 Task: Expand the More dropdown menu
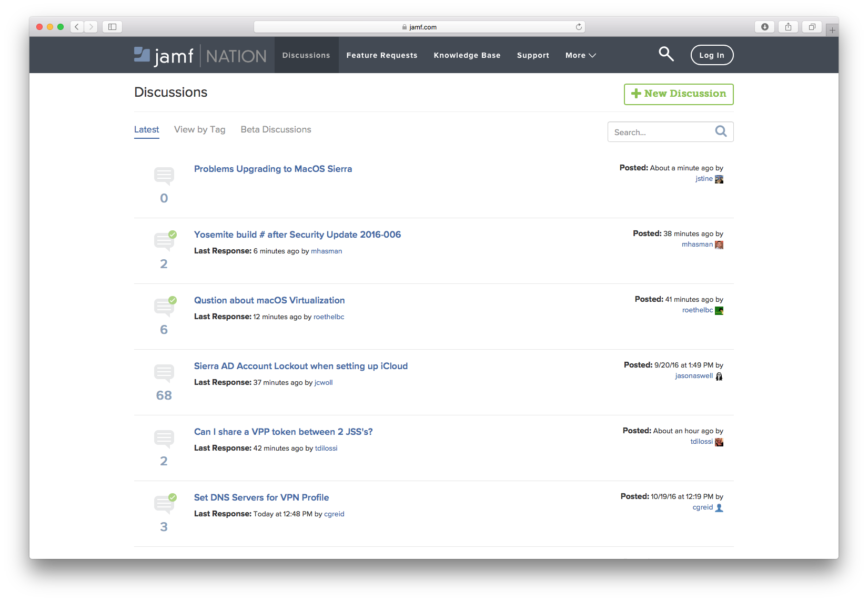[580, 55]
